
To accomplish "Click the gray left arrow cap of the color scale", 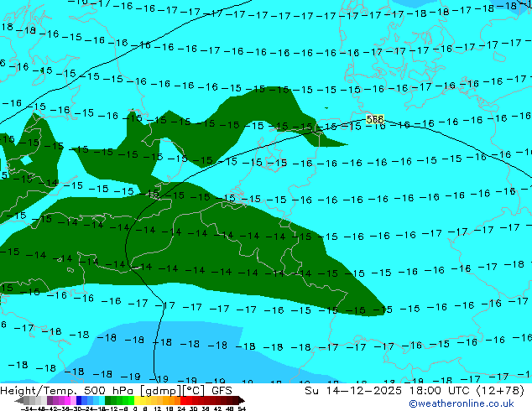I will tap(19, 400).
